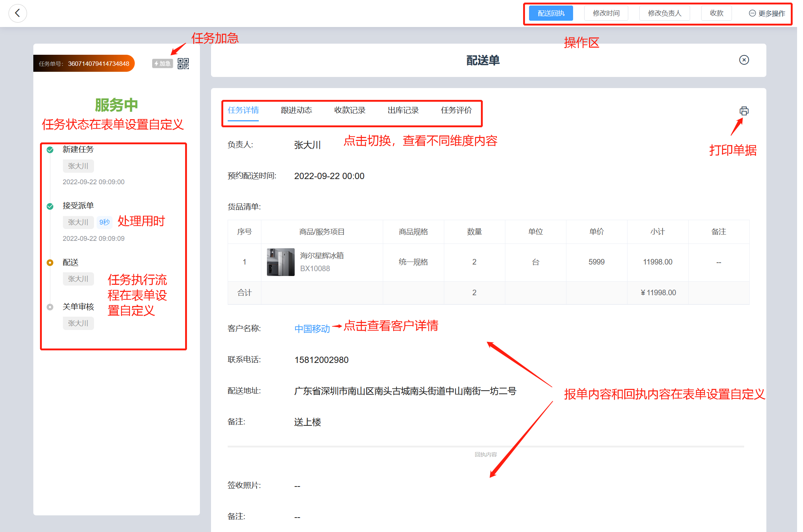The width and height of the screenshot is (803, 532).
Task: Click the 海尔星辉冰箱 product thumbnail
Action: coord(281,262)
